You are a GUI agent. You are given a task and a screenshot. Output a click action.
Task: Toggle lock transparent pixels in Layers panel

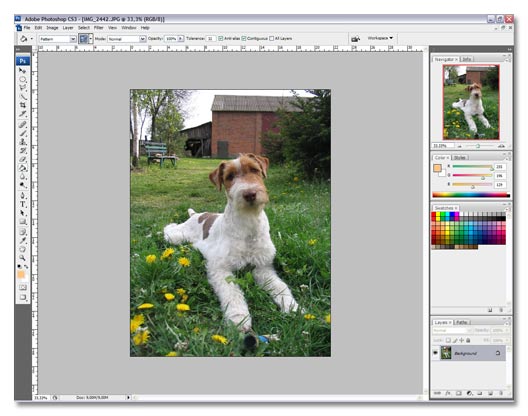448,340
